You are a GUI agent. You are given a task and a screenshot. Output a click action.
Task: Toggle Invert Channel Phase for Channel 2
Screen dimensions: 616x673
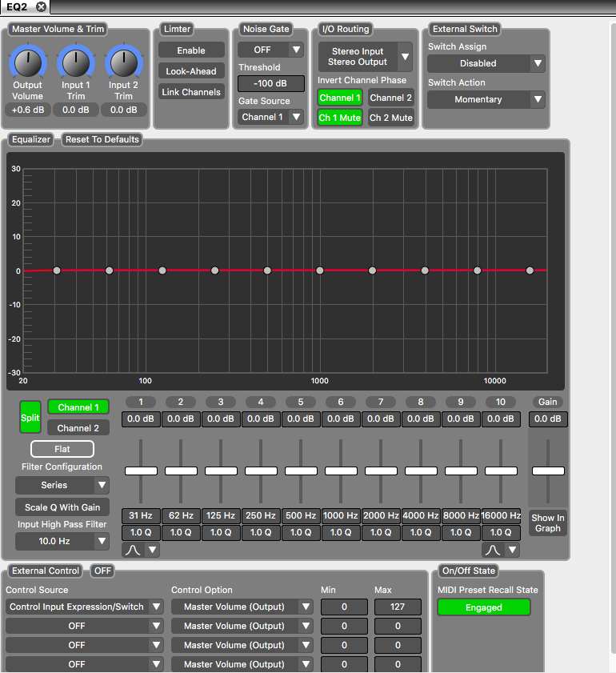coord(390,98)
